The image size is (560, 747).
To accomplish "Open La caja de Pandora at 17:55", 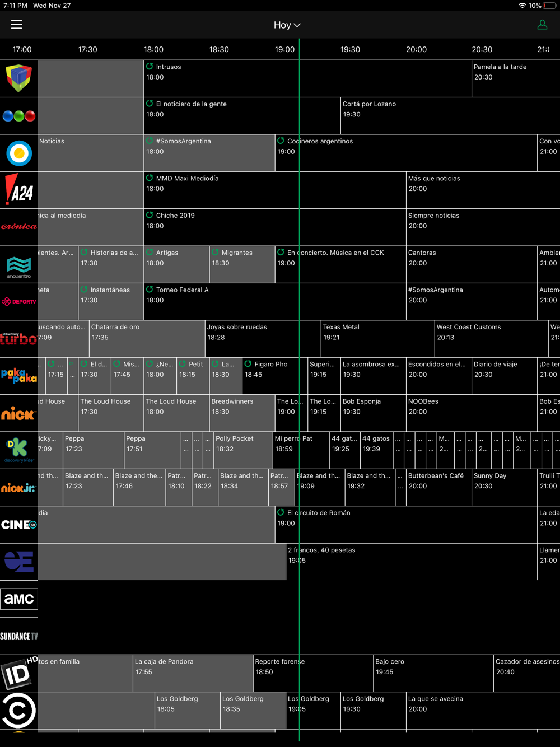I will (193, 674).
